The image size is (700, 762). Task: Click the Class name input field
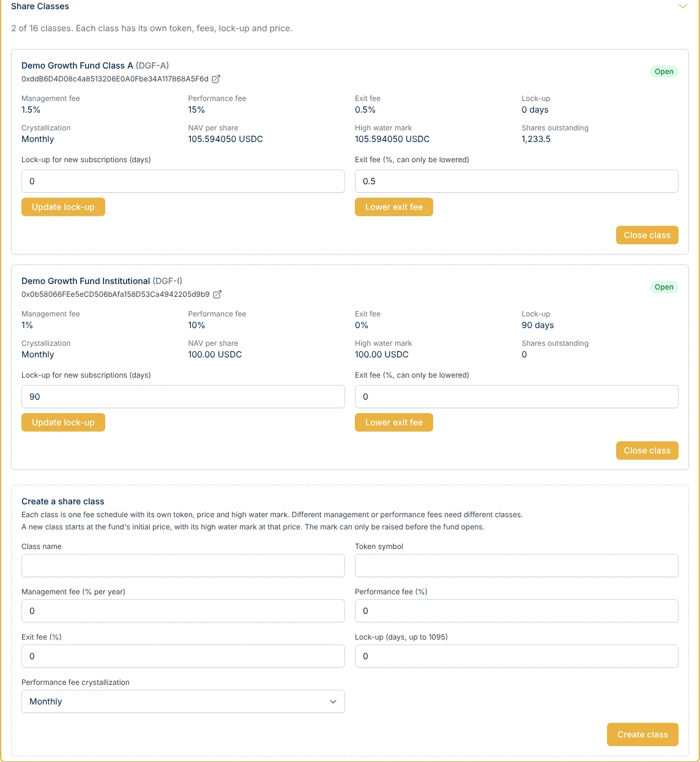tap(183, 566)
